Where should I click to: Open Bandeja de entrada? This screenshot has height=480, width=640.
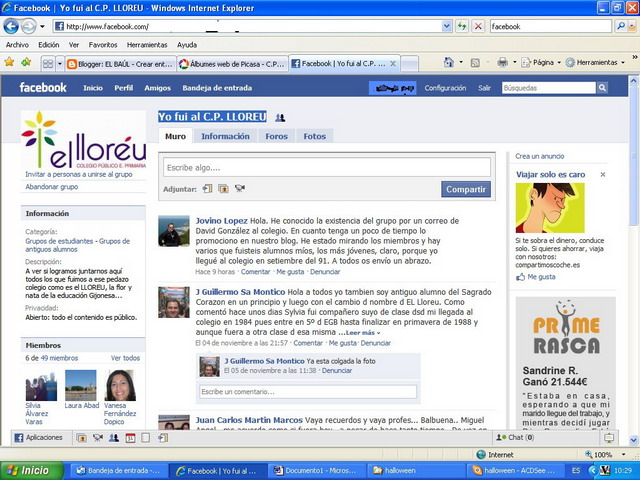pos(217,88)
